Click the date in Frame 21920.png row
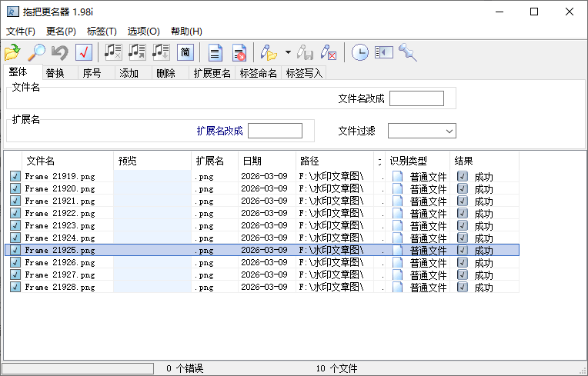This screenshot has width=588, height=376. click(264, 188)
